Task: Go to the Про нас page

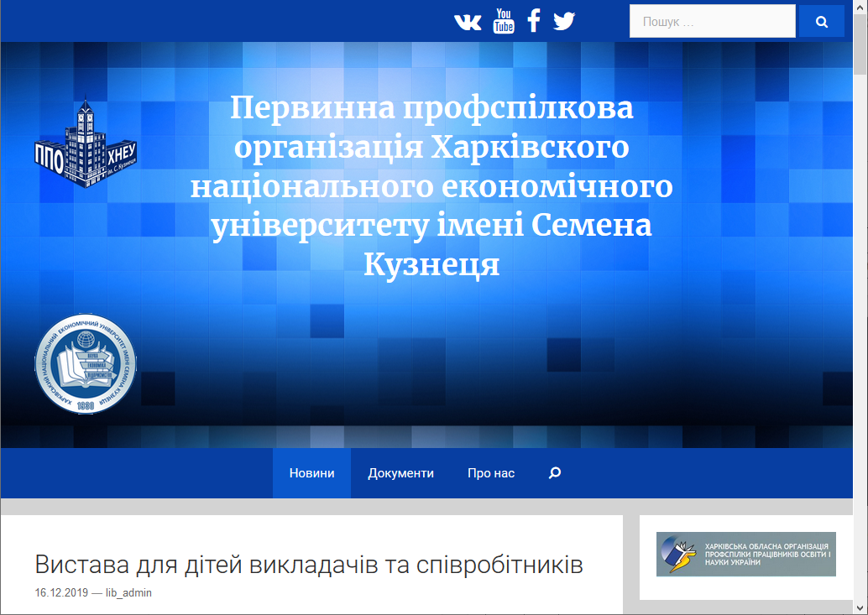Action: pyautogui.click(x=491, y=473)
